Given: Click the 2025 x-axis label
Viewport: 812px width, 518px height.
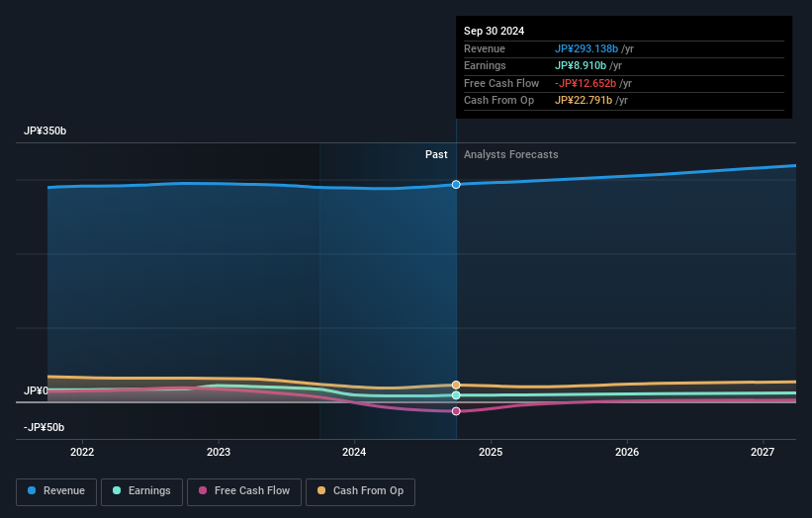Looking at the screenshot, I should click(491, 453).
